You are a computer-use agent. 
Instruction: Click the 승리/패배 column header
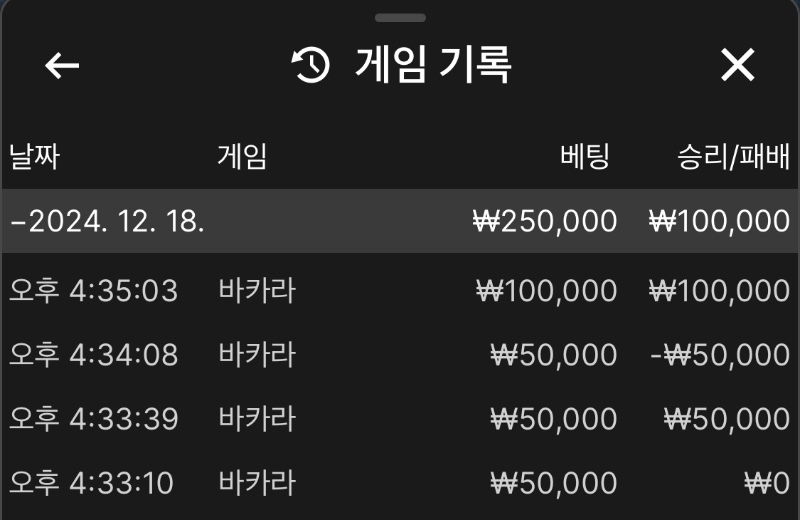coord(734,156)
